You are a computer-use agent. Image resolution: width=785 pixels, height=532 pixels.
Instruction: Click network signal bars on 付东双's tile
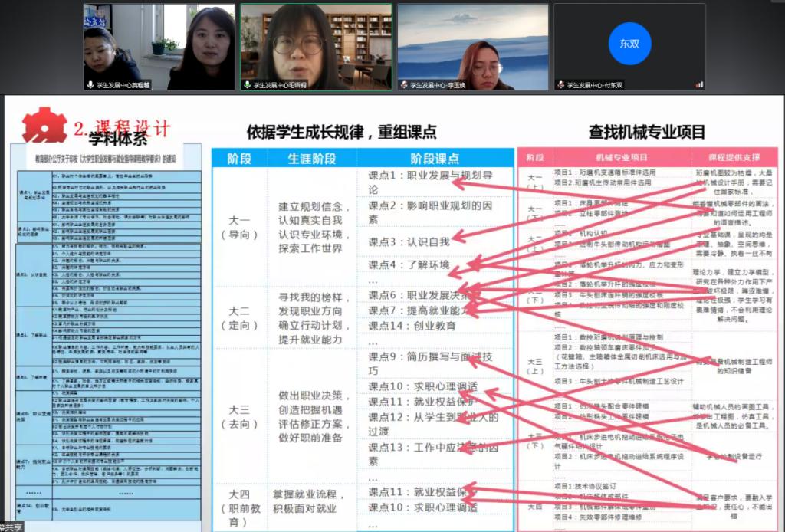click(698, 85)
